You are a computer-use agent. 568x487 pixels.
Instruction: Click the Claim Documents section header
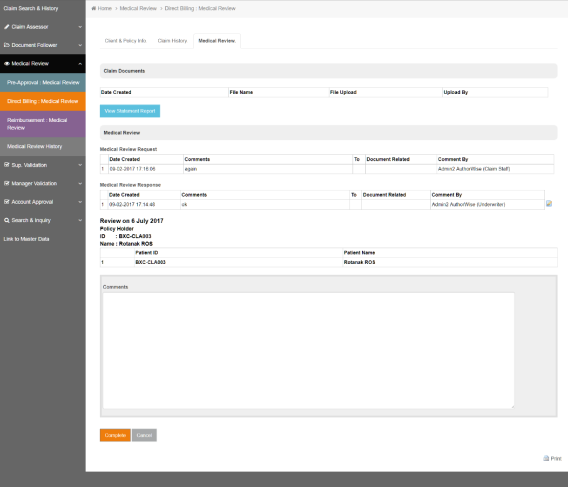point(329,71)
